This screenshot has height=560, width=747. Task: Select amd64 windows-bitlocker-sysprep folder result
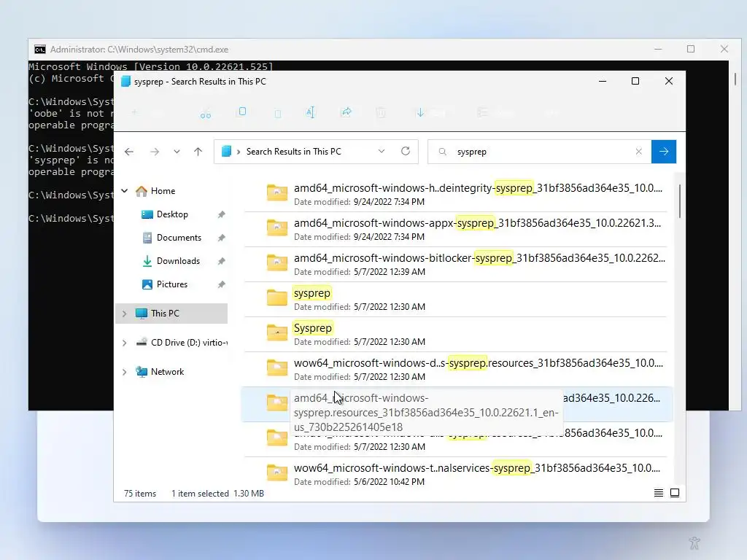455,264
